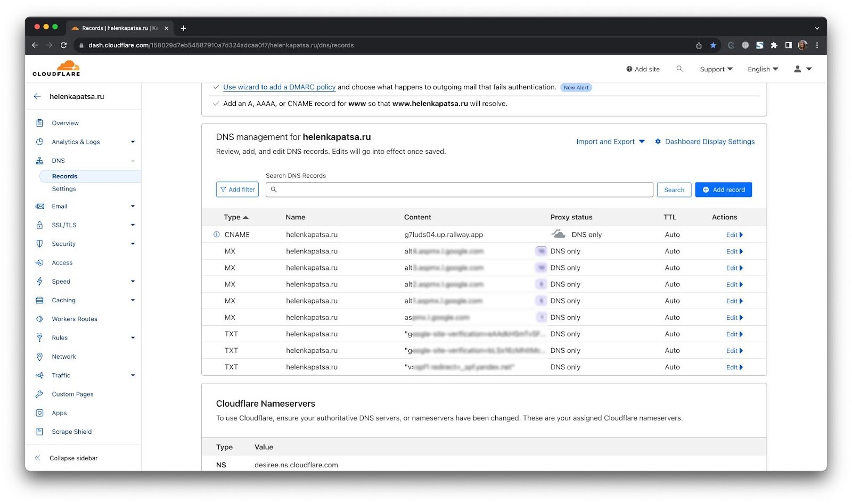This screenshot has height=504, width=852.
Task: Open the browser extensions puzzle icon
Action: tap(774, 45)
